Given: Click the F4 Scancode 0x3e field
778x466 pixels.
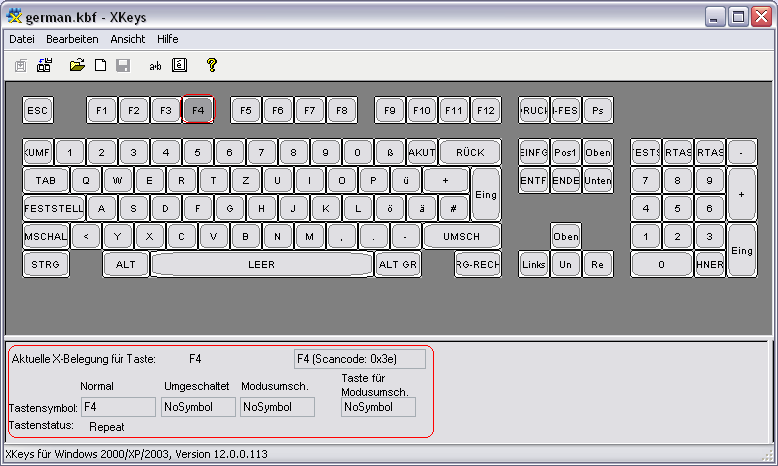Looking at the screenshot, I should [360, 359].
